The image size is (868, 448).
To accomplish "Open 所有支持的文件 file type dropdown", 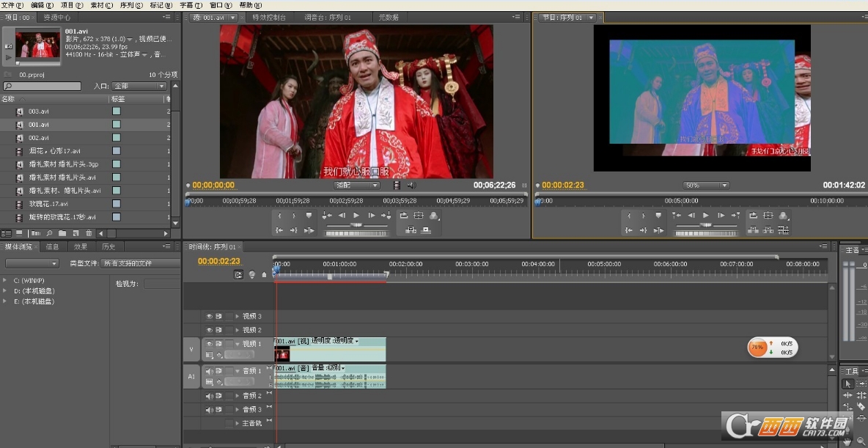I will tap(141, 263).
